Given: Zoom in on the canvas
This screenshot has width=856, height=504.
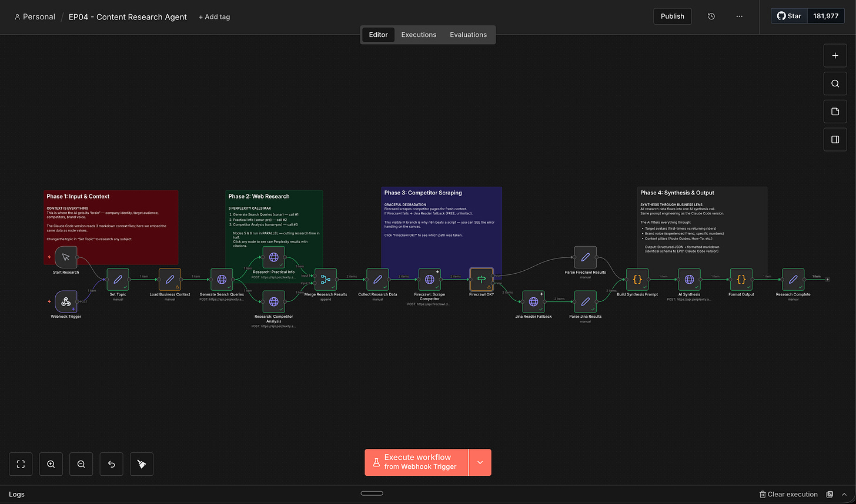Looking at the screenshot, I should click(x=51, y=464).
